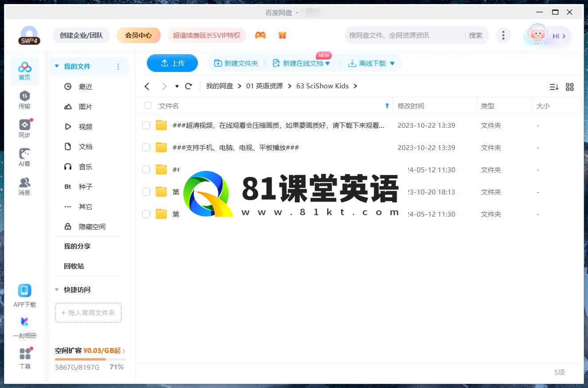Go back with the left arrow
This screenshot has height=388, width=588.
(x=147, y=86)
